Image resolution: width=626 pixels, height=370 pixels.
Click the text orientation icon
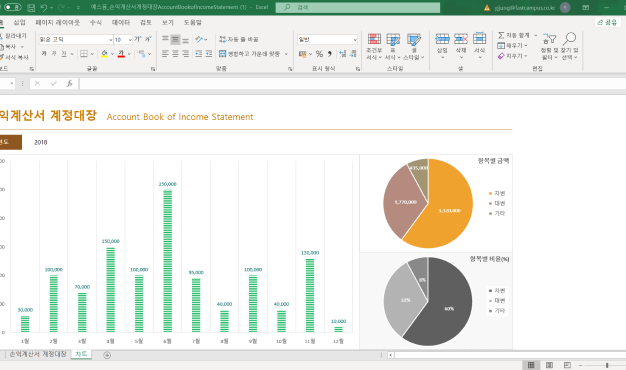(199, 39)
